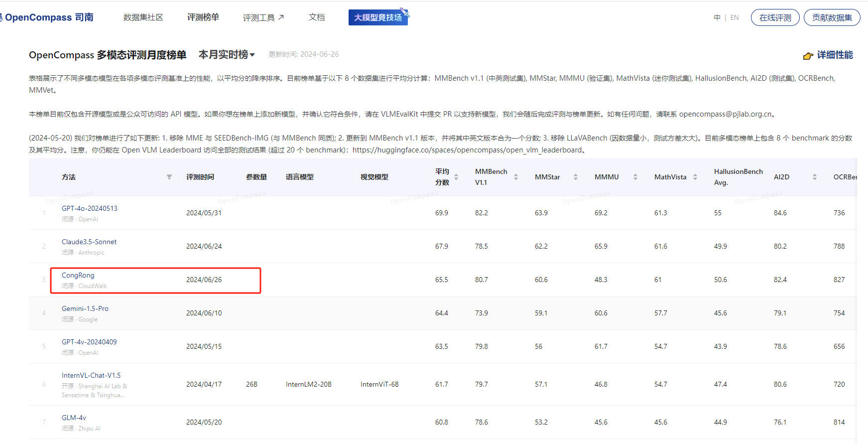Open 评测工具 external link
The height and width of the screenshot is (444, 868).
pyautogui.click(x=263, y=17)
